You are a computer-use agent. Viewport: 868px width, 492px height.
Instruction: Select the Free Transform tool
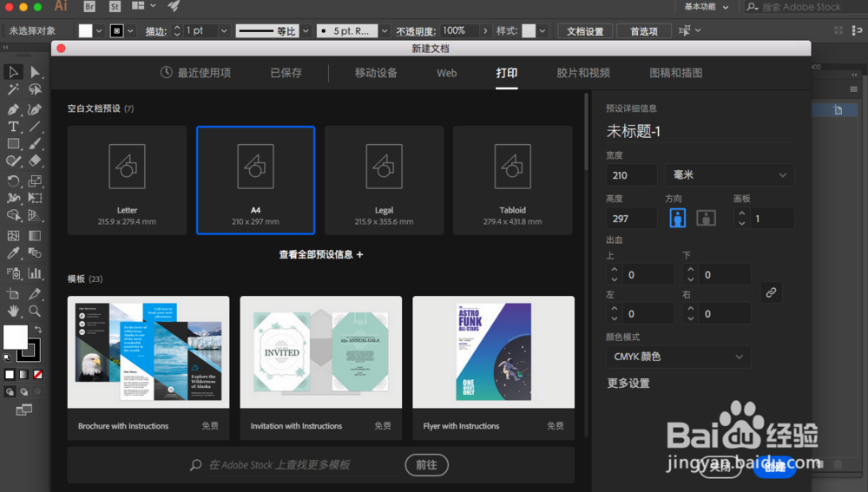[x=35, y=198]
